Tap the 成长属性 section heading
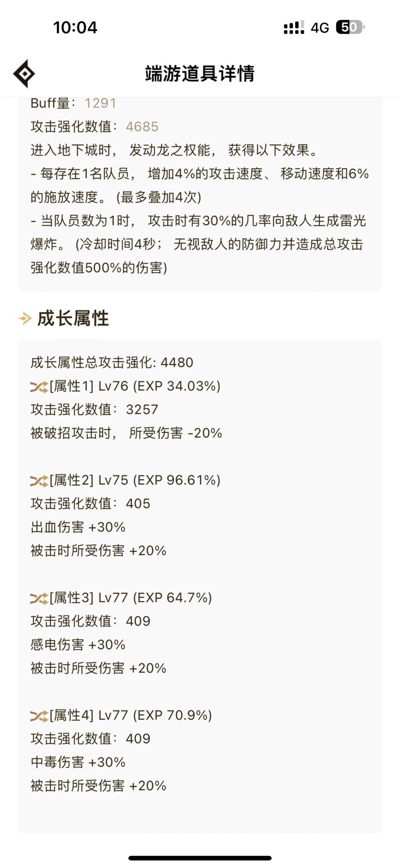The height and width of the screenshot is (868, 400). coord(73,319)
